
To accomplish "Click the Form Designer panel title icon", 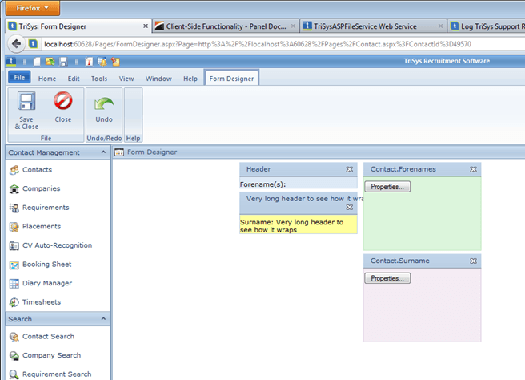I will click(119, 152).
